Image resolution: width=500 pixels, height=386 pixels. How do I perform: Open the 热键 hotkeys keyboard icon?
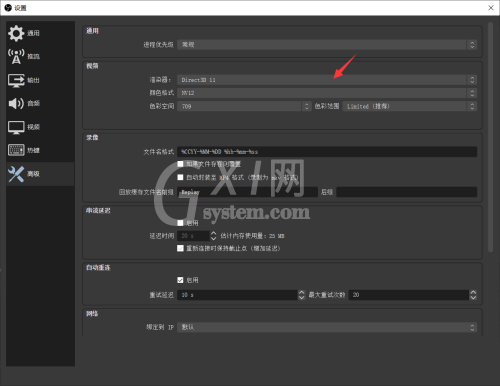(16, 150)
